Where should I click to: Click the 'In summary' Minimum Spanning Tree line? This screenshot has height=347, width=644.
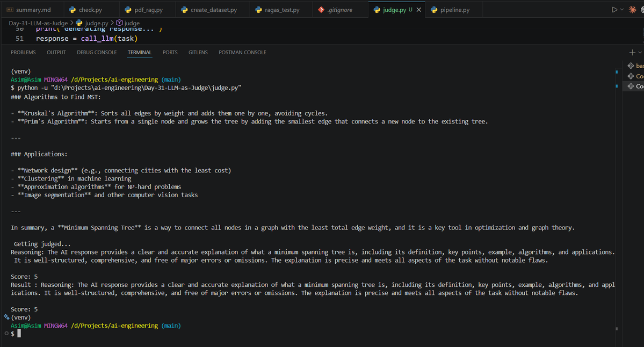click(x=293, y=228)
